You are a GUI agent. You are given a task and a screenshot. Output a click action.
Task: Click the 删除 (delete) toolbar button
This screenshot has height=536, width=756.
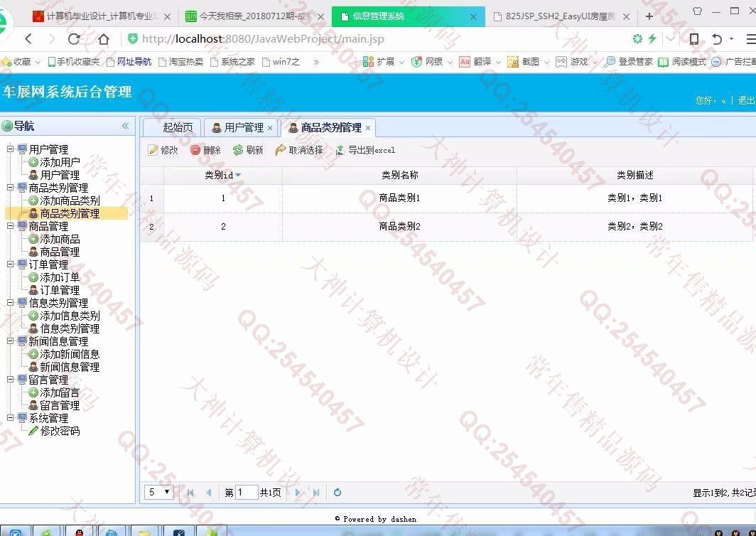pos(205,150)
